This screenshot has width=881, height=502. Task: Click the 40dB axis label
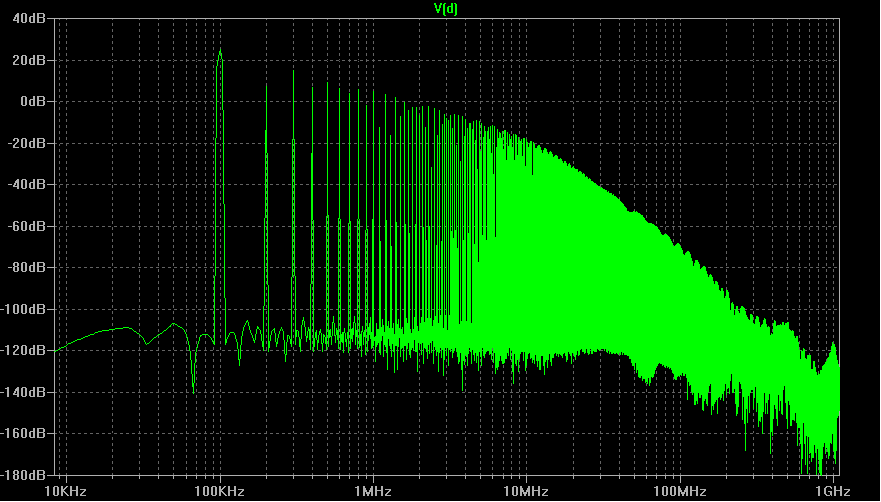(x=30, y=19)
